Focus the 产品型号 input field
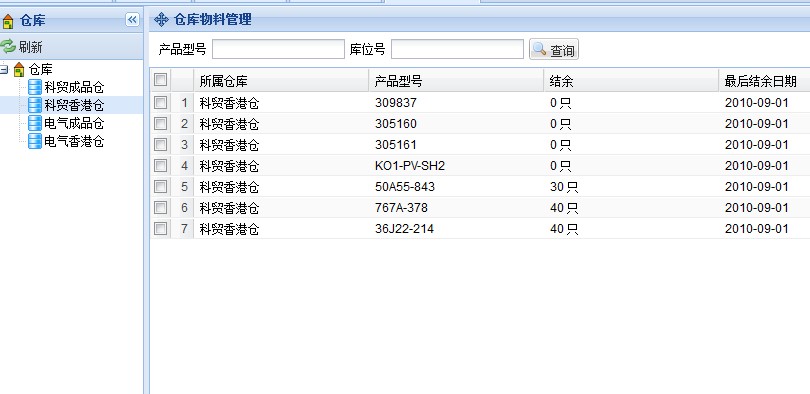Image resolution: width=810 pixels, height=394 pixels. 278,50
